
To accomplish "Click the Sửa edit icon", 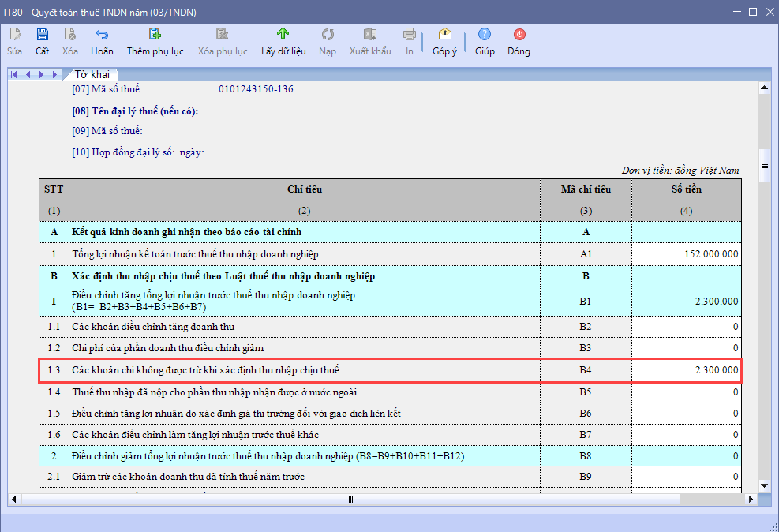I will click(15, 41).
